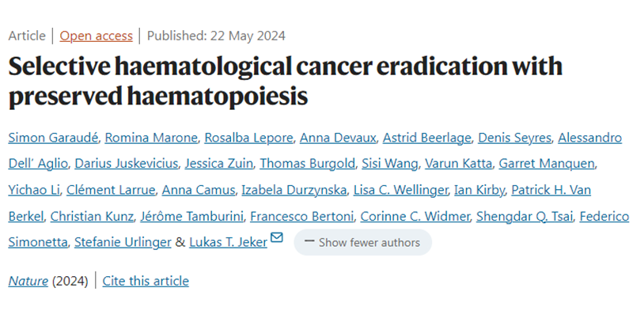
Task: Collapse list with Show fewer authors
Action: click(362, 243)
